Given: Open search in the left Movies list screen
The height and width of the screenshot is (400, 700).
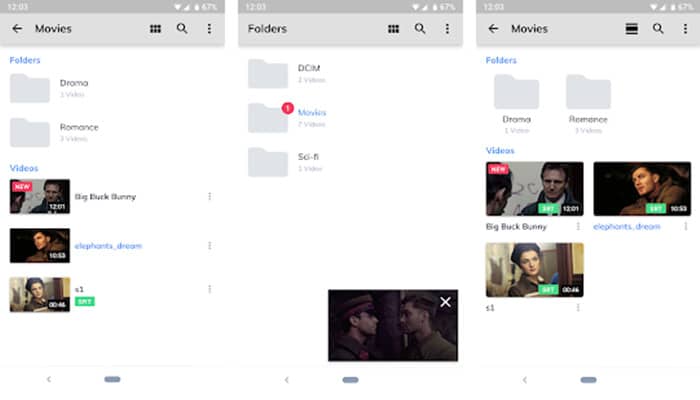Looking at the screenshot, I should click(182, 29).
